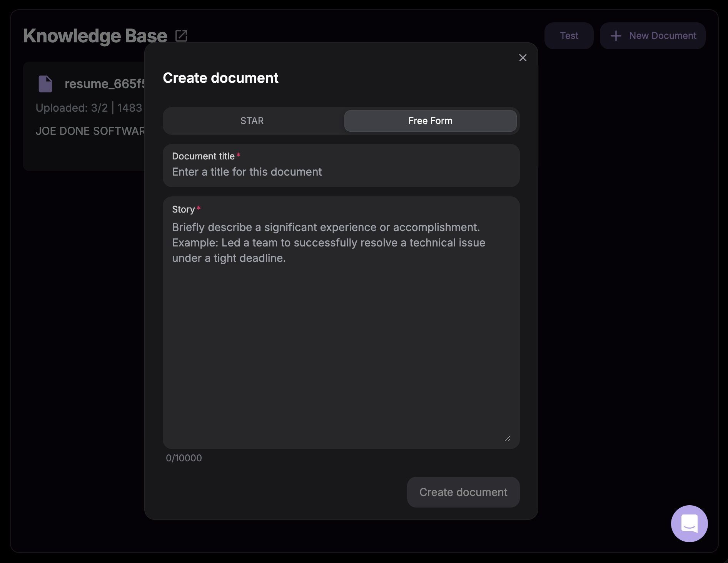
Task: Select the Free Form segment of the switcher
Action: [x=430, y=121]
